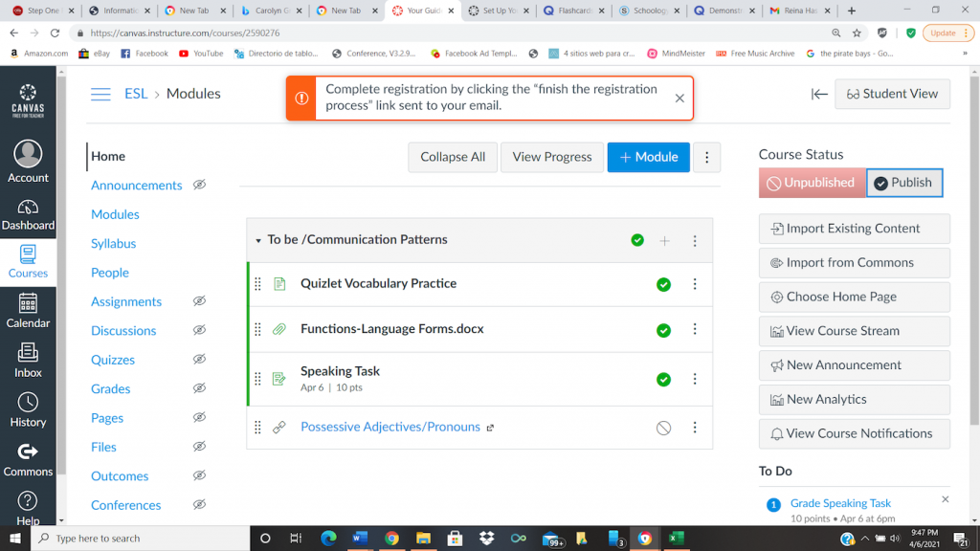
Task: Enter Student View mode
Action: (892, 94)
